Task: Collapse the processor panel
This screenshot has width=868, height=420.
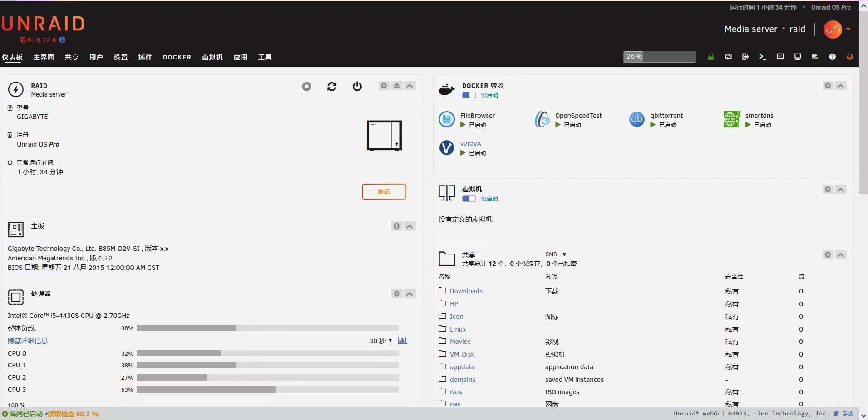Action: [x=409, y=294]
